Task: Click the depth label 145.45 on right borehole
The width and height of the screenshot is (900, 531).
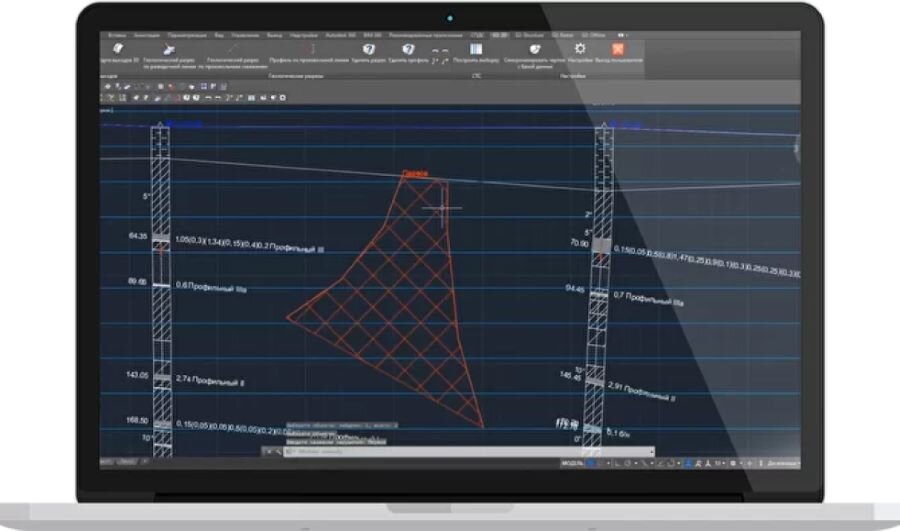Action: 571,376
